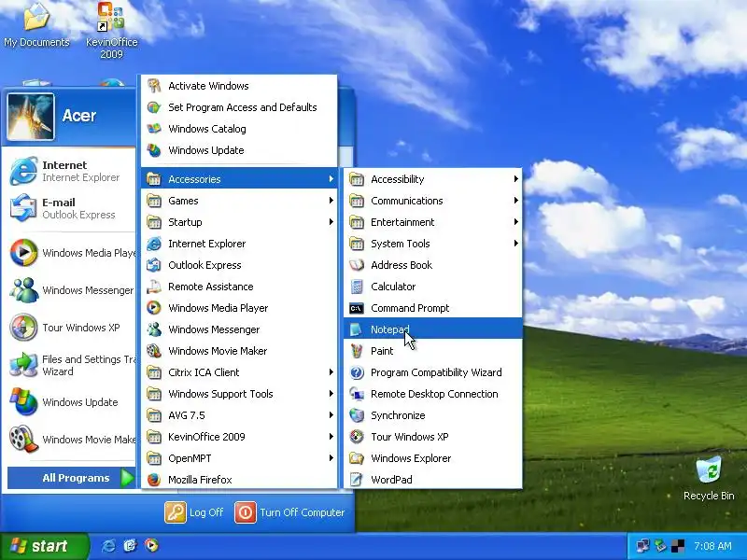Click the Synchronize icon
The width and height of the screenshot is (747, 560).
point(357,415)
